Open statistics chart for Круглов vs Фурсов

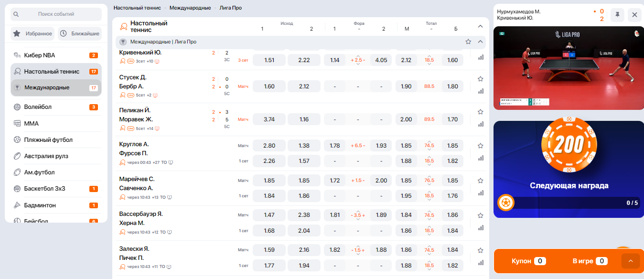click(481, 158)
